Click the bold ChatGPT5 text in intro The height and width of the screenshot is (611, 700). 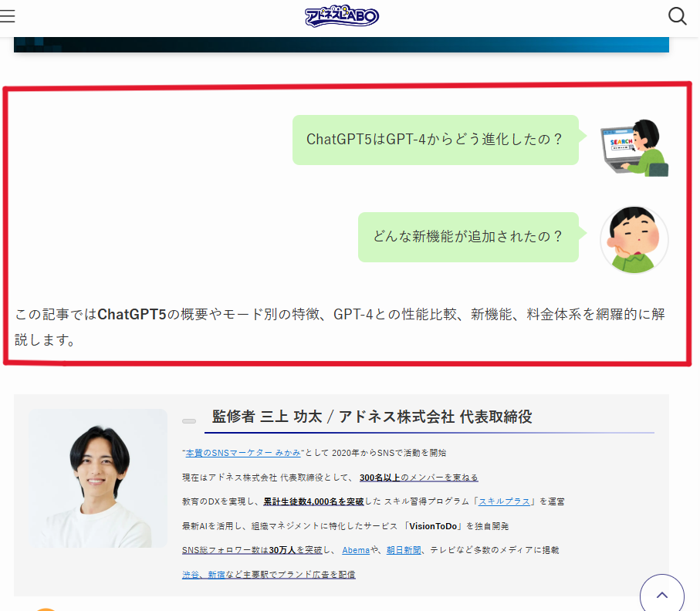(133, 315)
